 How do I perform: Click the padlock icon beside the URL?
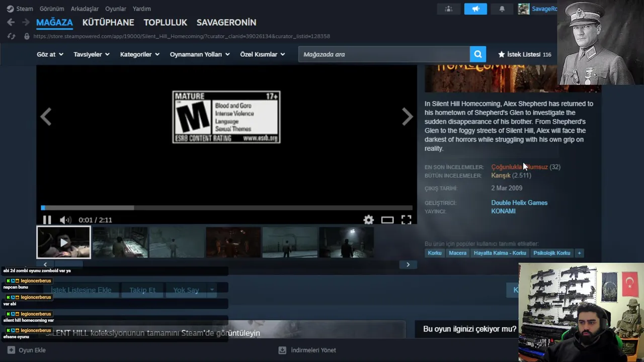(27, 36)
